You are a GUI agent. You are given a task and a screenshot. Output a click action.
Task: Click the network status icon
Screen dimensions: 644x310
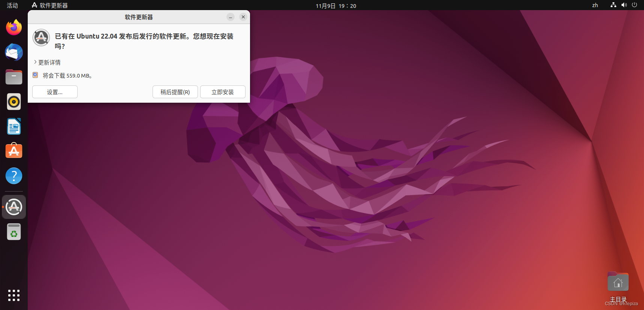coord(613,5)
